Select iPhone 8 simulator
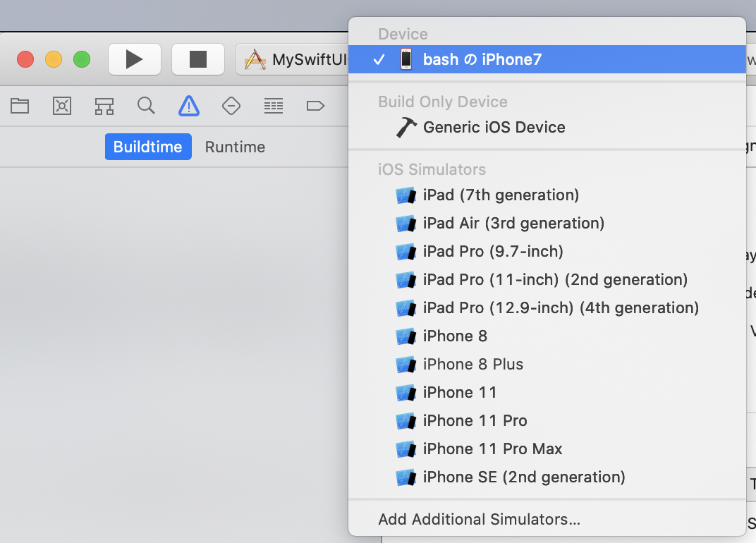Image resolution: width=756 pixels, height=543 pixels. [x=547, y=336]
